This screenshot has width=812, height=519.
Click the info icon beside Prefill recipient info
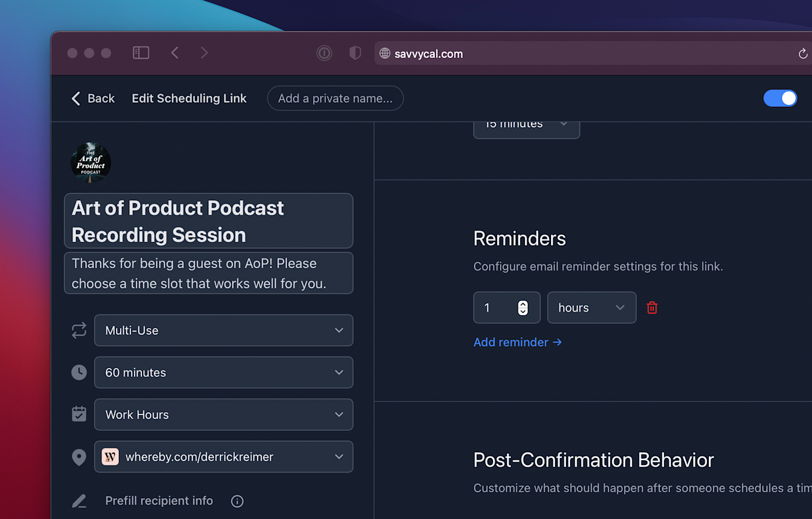coord(237,501)
